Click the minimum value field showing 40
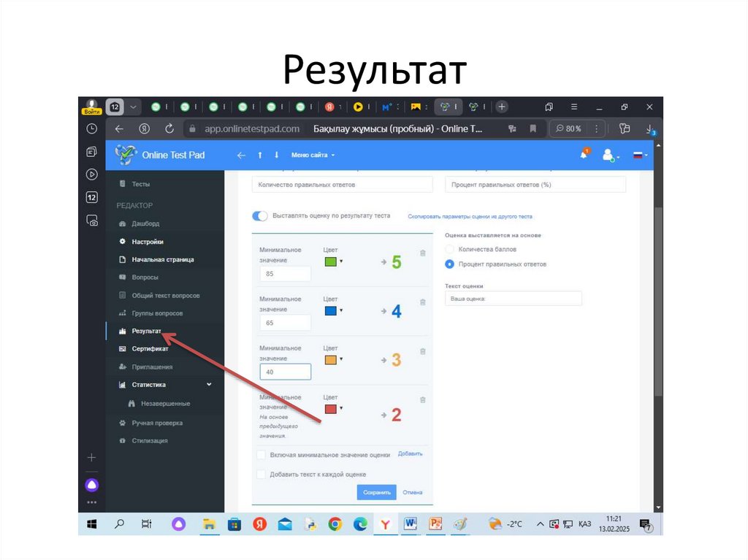The width and height of the screenshot is (748, 560). [286, 372]
